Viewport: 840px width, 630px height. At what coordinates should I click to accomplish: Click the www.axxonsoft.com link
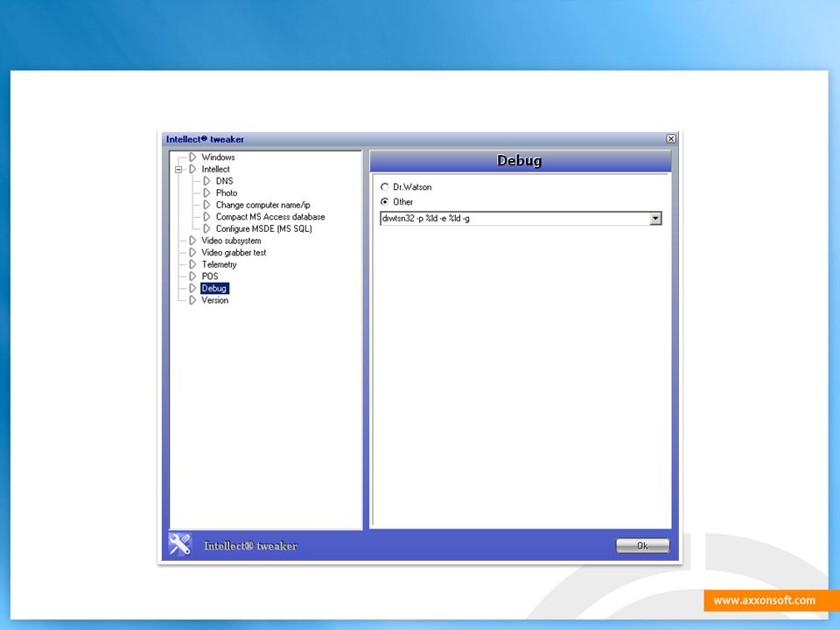point(765,600)
